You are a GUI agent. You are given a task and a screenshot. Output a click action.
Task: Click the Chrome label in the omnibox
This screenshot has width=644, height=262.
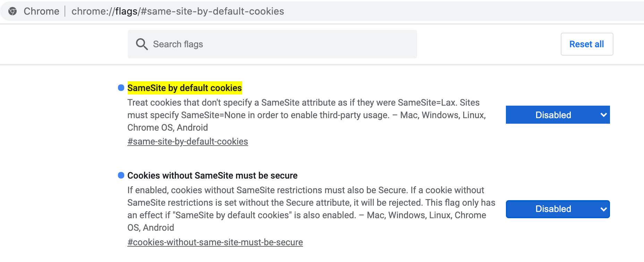41,11
